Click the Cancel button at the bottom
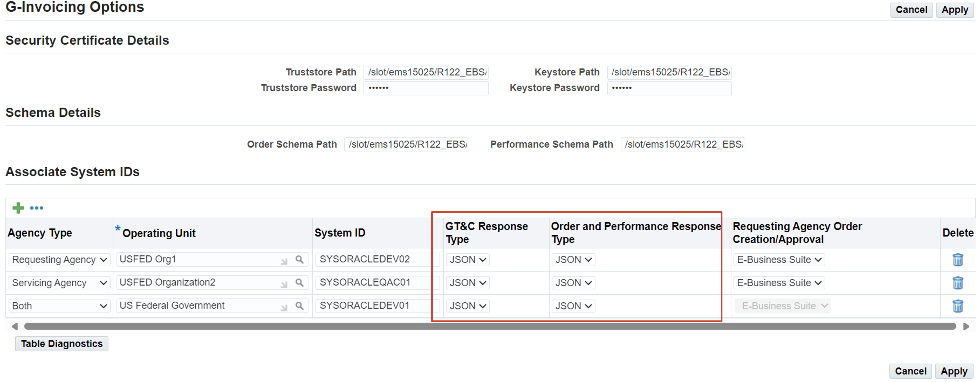980x382 pixels. coord(910,371)
